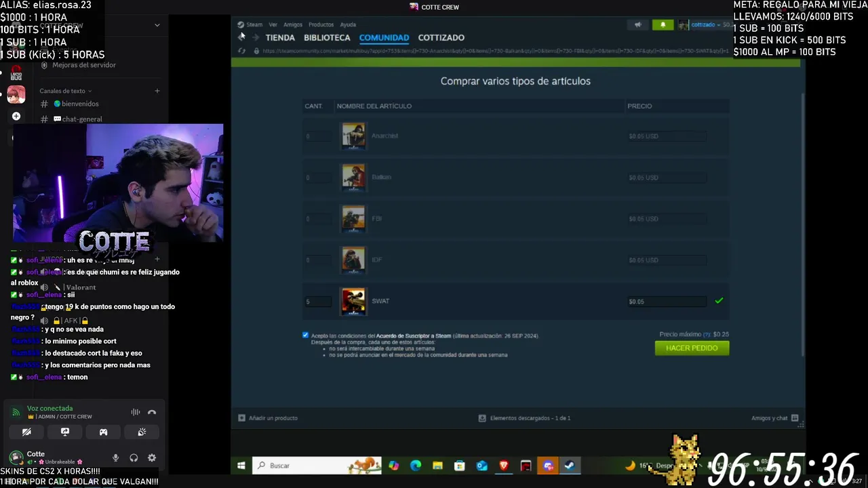Click the SWAT item name
The width and height of the screenshot is (868, 488).
point(380,301)
